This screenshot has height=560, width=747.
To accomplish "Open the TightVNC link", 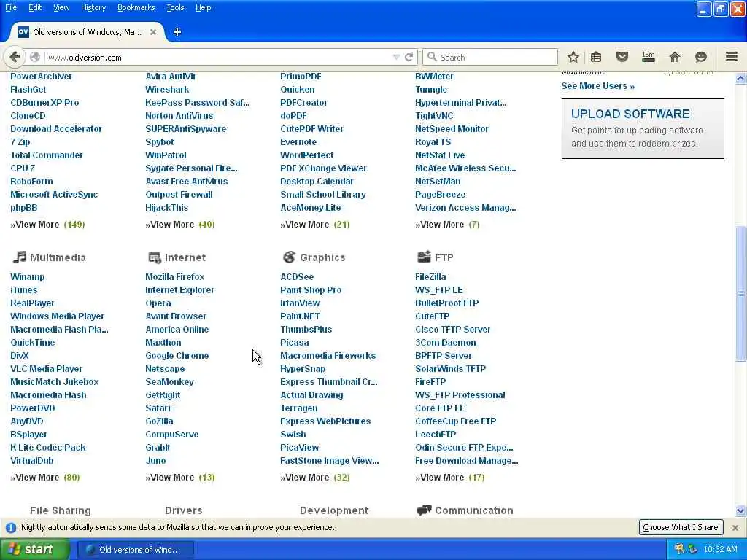I will tap(434, 116).
